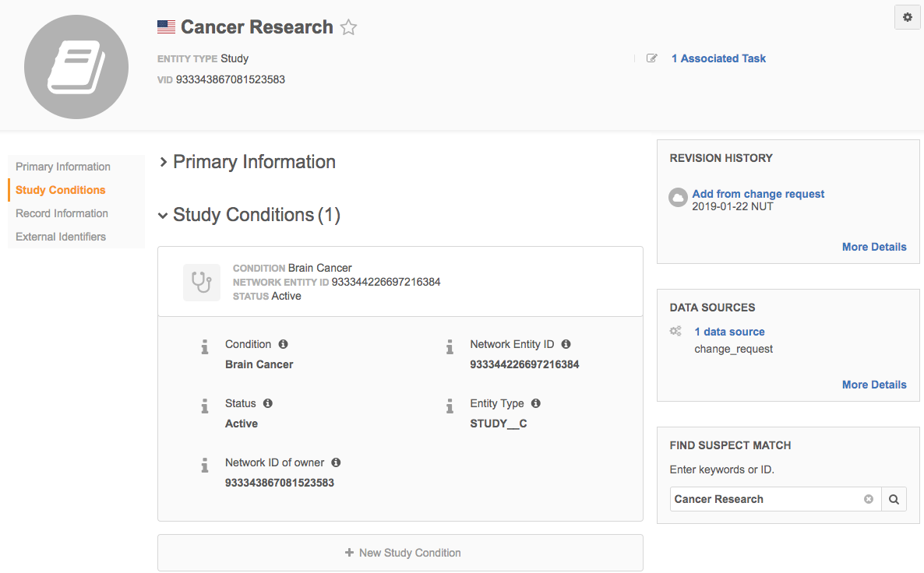Go to Primary Information in sidebar
This screenshot has height=573, width=924.
pos(63,167)
